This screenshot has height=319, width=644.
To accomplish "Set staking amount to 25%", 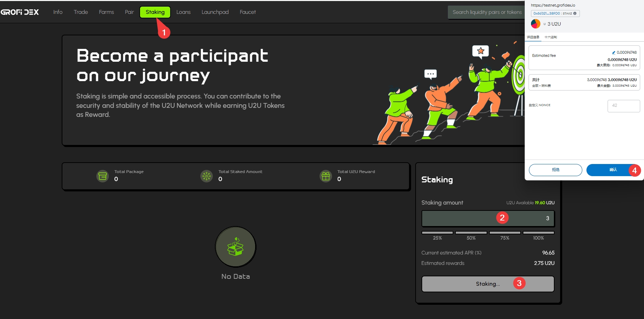I will [437, 235].
